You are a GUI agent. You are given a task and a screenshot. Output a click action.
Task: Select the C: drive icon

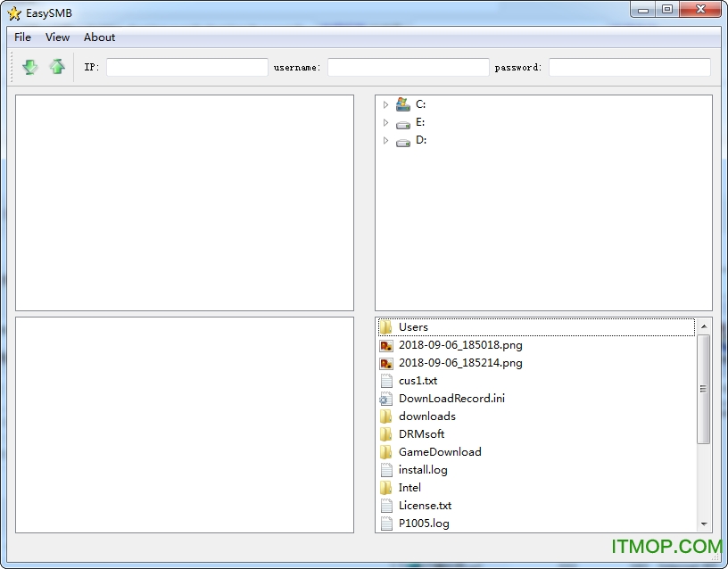pyautogui.click(x=403, y=104)
